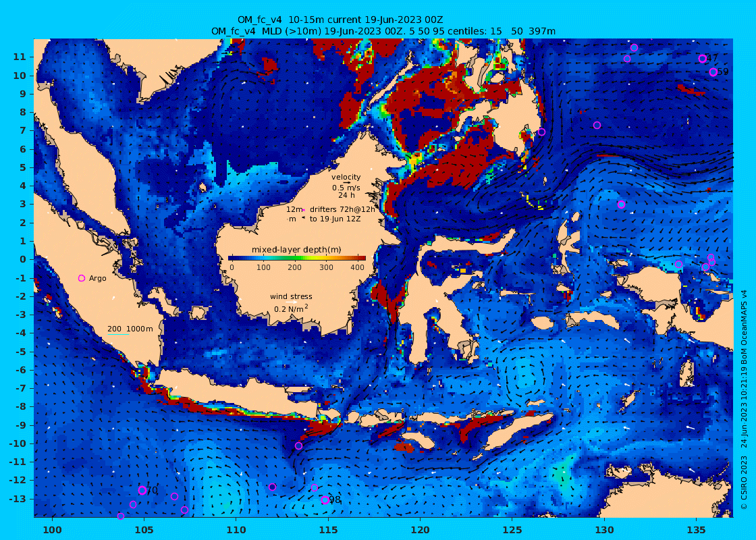The image size is (756, 540).
Task: Click the mixed-layer depth color bar
Action: click(x=297, y=257)
